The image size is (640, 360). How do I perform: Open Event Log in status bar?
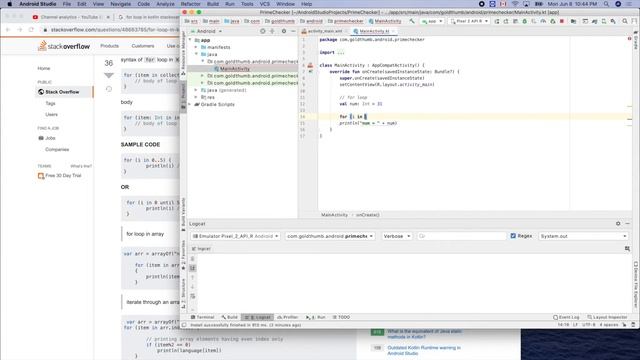tap(566, 317)
